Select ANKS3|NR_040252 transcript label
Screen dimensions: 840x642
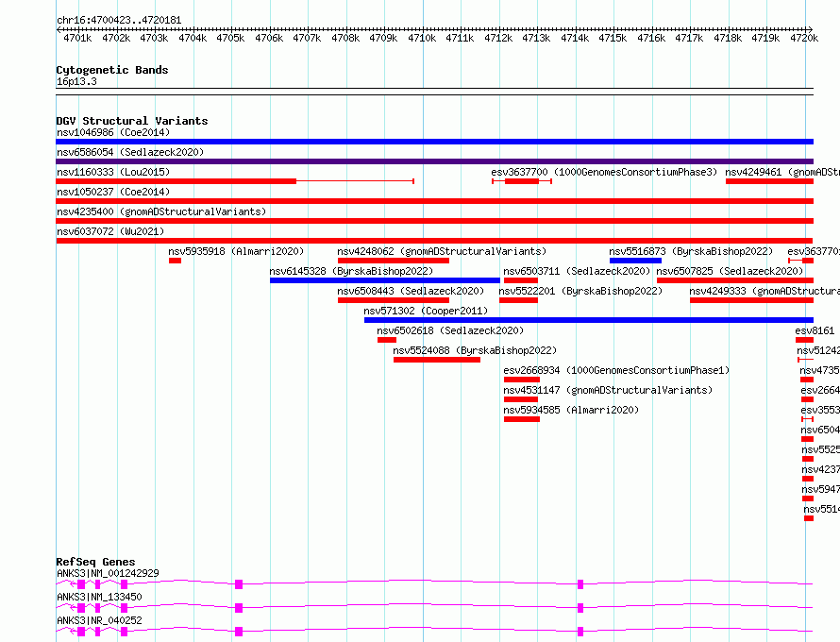tap(99, 620)
